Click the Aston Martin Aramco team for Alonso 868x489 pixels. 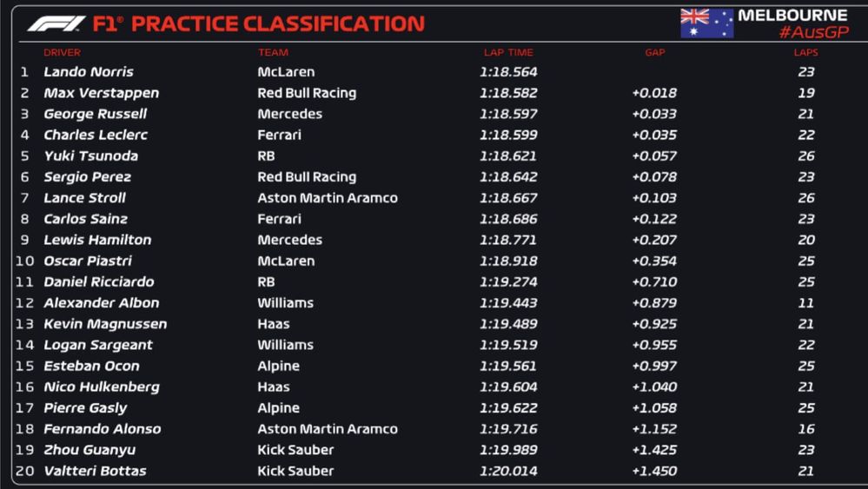(x=328, y=429)
